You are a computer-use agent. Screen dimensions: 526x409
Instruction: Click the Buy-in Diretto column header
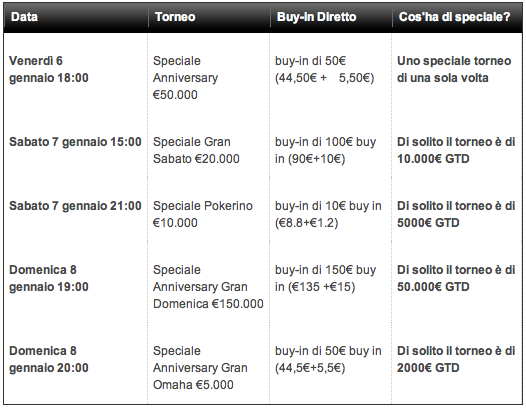pos(316,17)
